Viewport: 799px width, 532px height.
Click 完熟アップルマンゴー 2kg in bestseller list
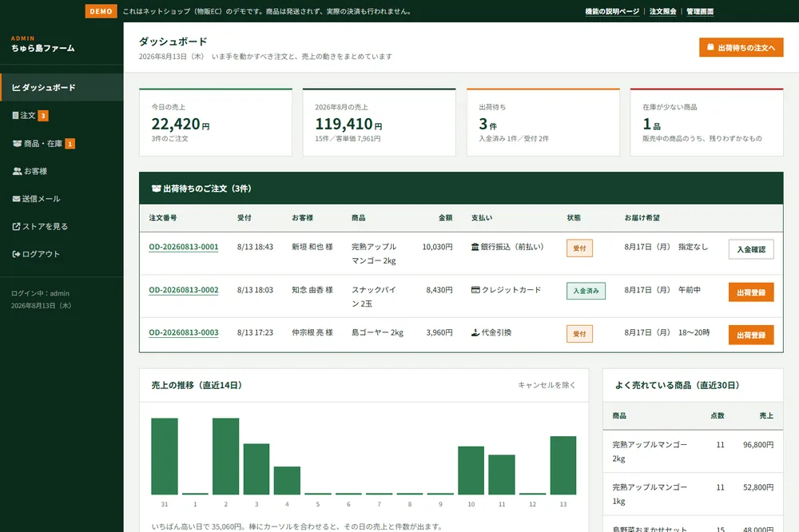pyautogui.click(x=650, y=451)
